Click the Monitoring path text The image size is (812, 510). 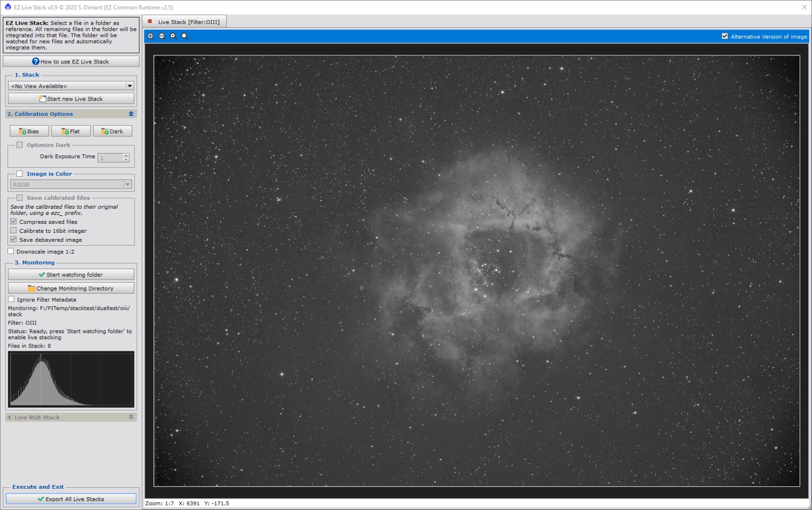click(69, 311)
